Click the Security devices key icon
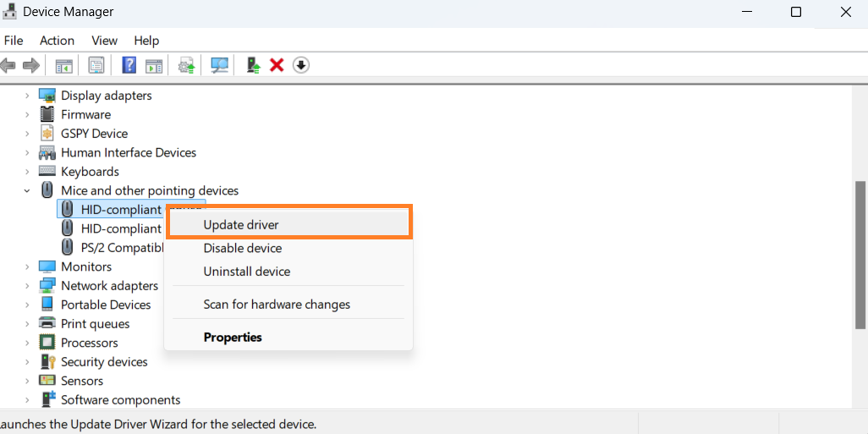The height and width of the screenshot is (434, 868). (x=47, y=361)
